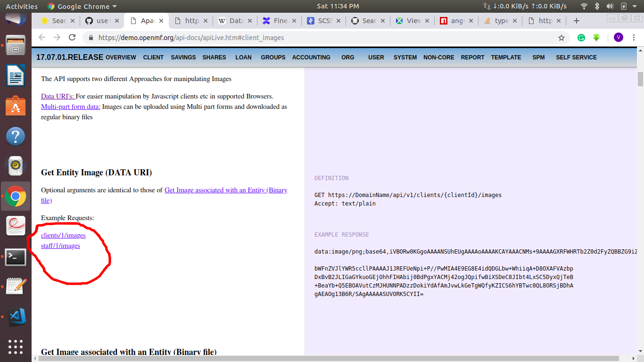
Task: Reload the current page
Action: pyautogui.click(x=72, y=37)
